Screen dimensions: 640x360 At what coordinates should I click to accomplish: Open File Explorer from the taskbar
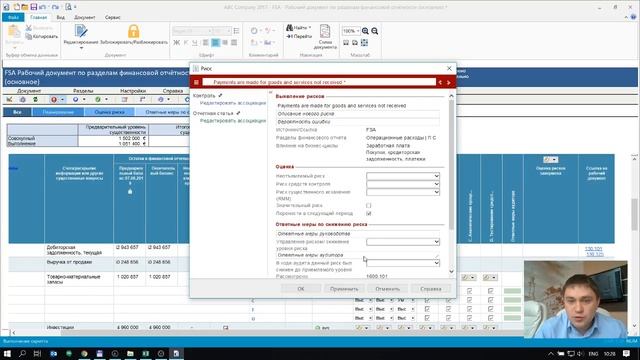click(x=130, y=353)
